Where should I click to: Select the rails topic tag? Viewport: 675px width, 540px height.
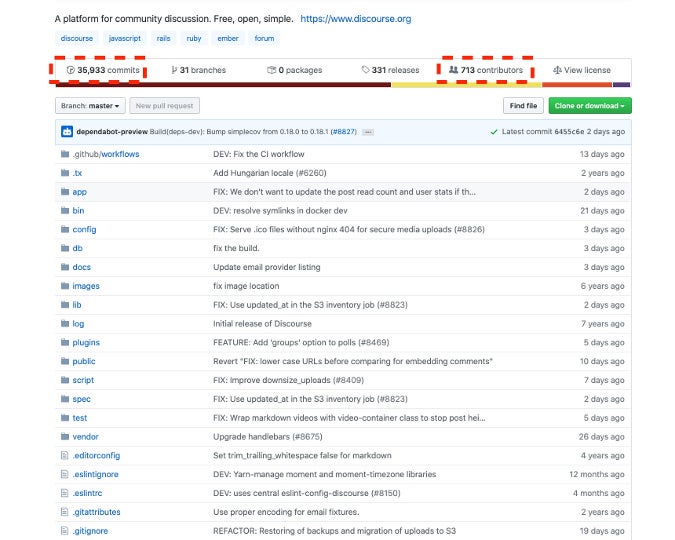click(163, 38)
